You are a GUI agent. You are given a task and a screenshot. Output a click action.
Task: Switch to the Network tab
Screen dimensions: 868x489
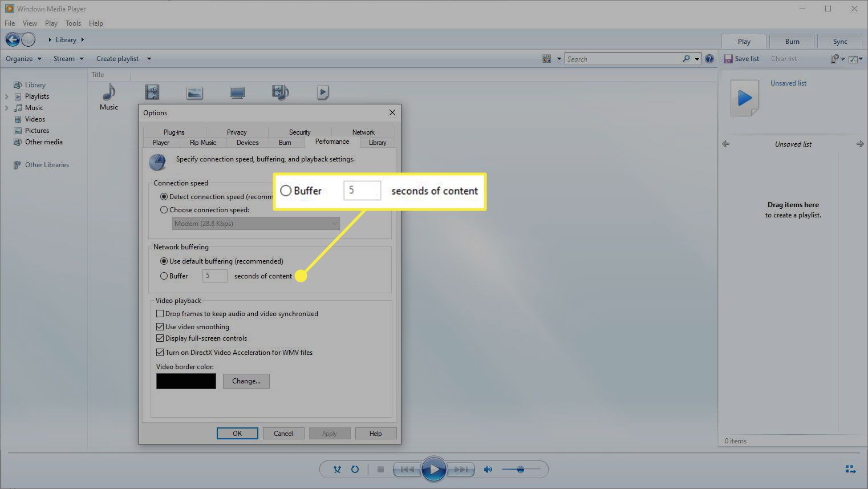[363, 132]
